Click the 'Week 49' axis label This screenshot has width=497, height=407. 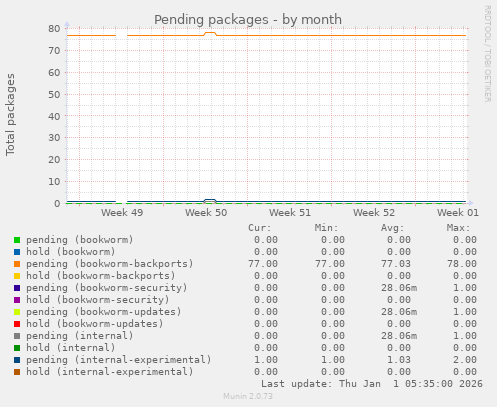(122, 213)
